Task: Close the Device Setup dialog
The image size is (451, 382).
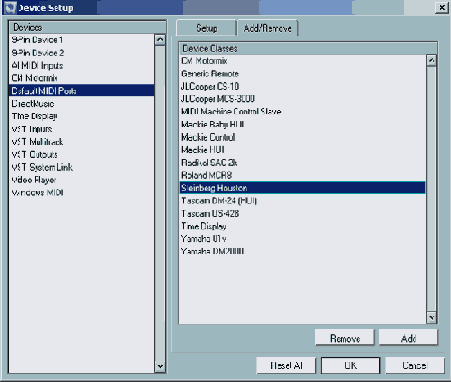Action: (x=442, y=7)
